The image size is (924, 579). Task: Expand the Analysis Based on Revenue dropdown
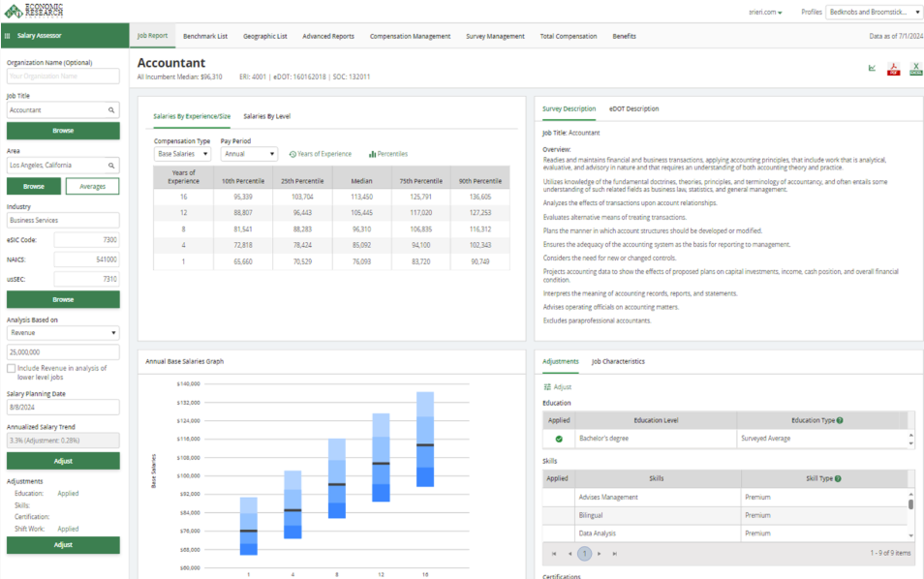[63, 332]
